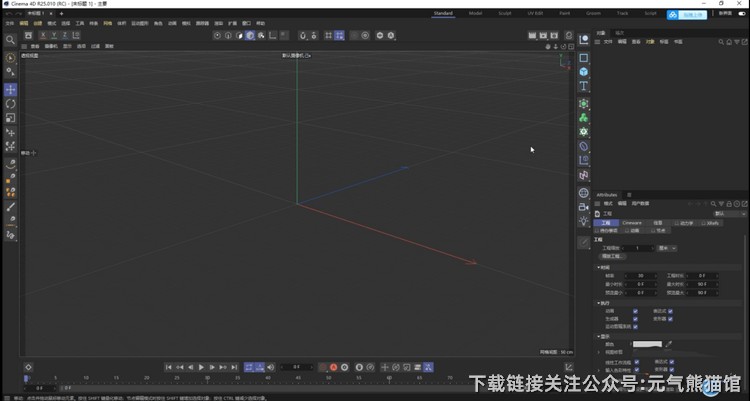Add a Cube primitive object
The image size is (750, 401).
584,72
